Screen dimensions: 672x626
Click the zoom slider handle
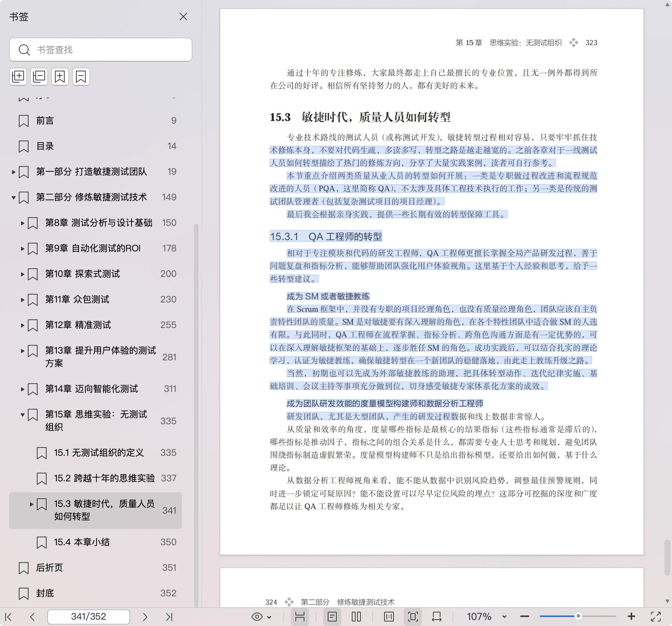tap(578, 616)
